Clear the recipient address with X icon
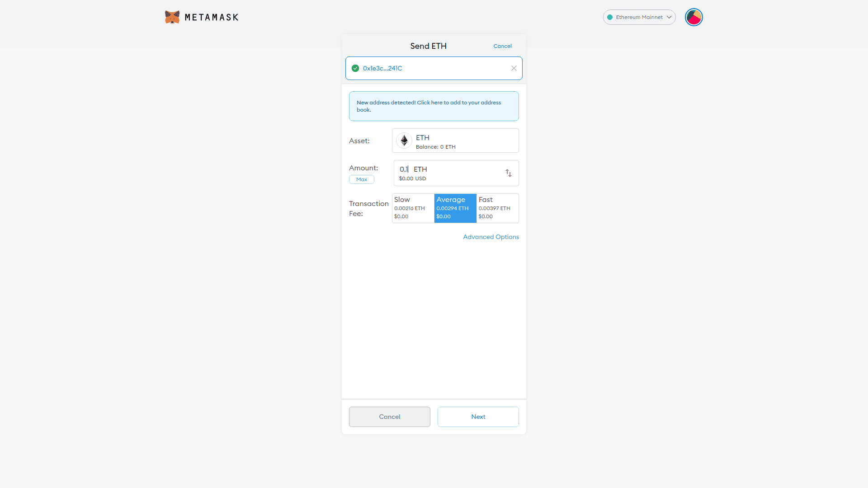The width and height of the screenshot is (868, 488). coord(514,68)
